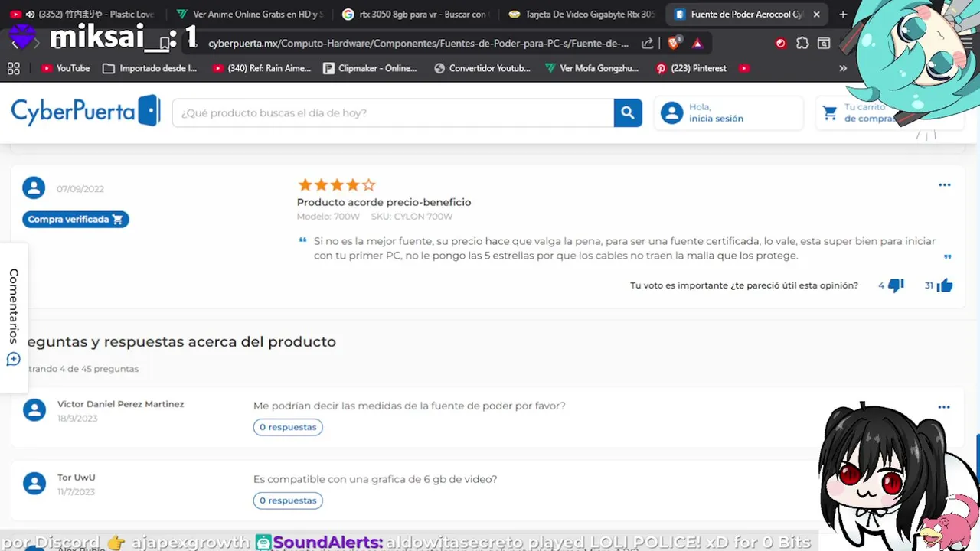Click the four-star rating on the review
Screen dimensions: 980x551
click(337, 184)
